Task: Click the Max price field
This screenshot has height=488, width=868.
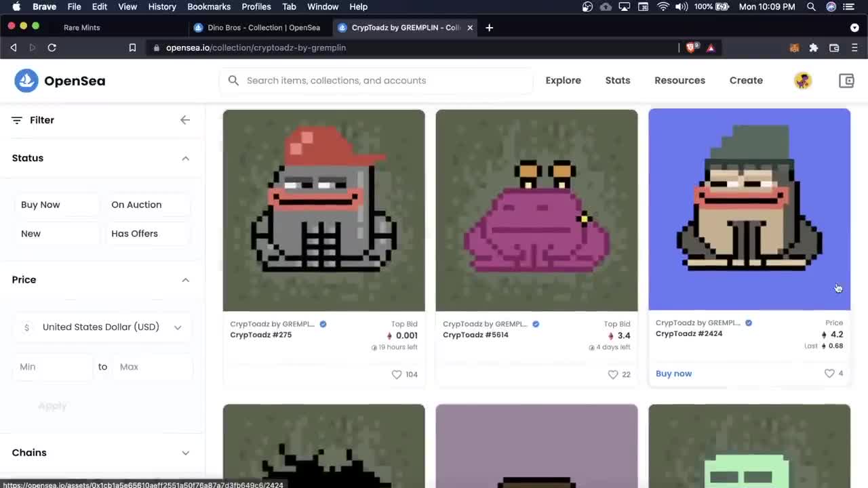Action: click(153, 367)
